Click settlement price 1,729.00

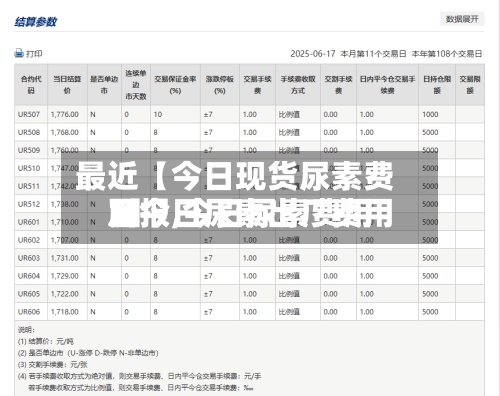(65, 276)
